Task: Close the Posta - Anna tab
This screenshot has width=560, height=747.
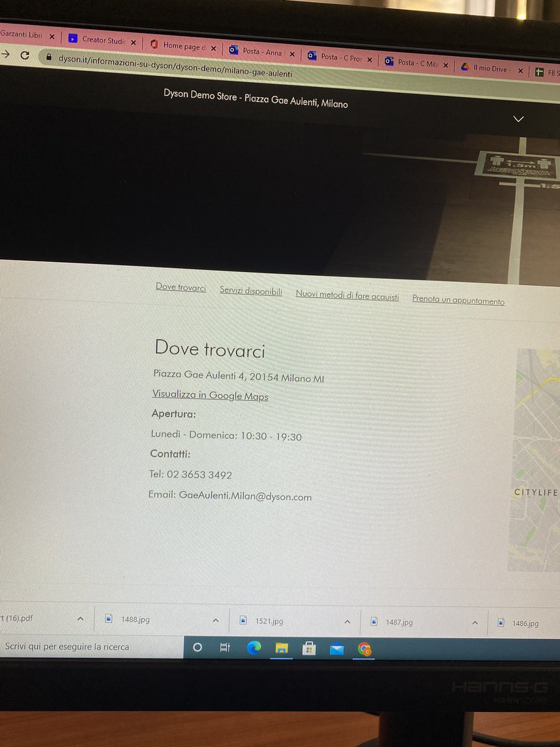Action: coord(292,54)
